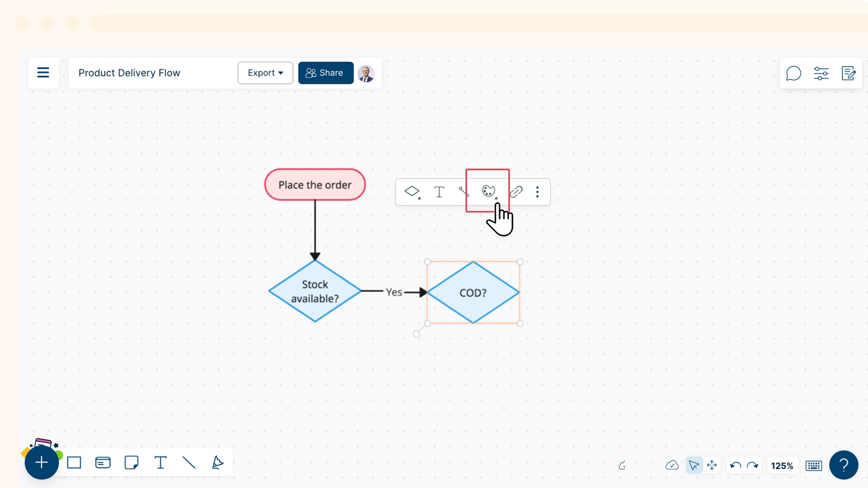Open the comments chat bubble icon

(x=794, y=73)
